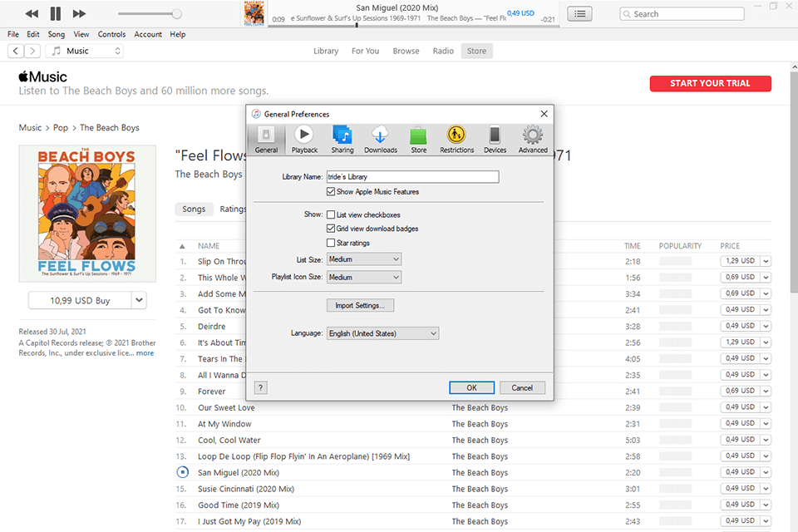Open the View menu
The width and height of the screenshot is (798, 532).
(81, 34)
